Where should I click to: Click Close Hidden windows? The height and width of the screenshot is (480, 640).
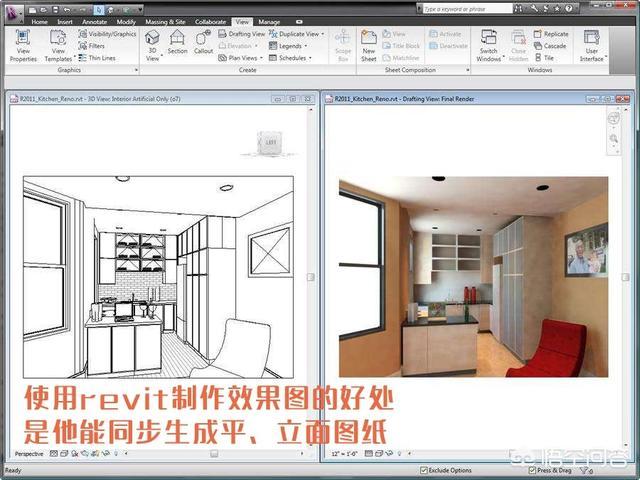click(518, 46)
